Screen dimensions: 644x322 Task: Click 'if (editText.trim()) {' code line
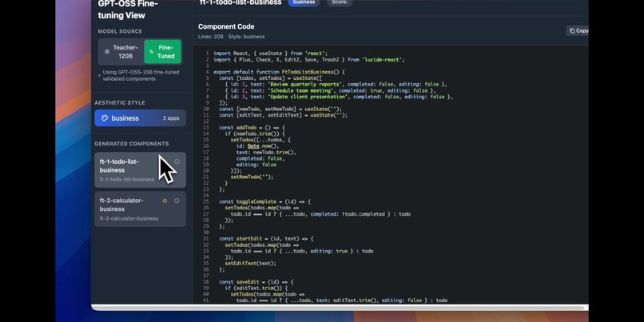coord(256,288)
